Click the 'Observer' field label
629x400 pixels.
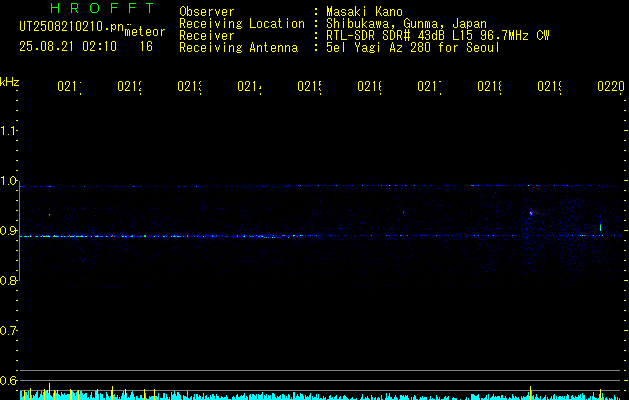[207, 12]
